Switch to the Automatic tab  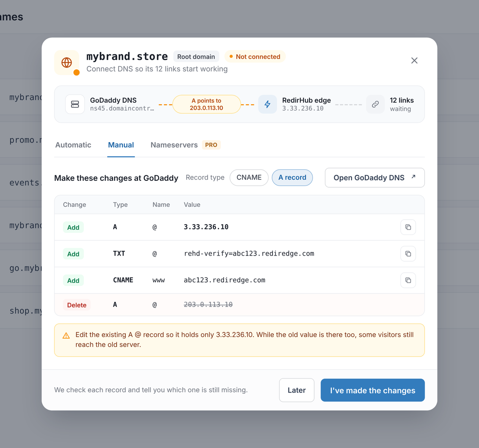[x=73, y=145]
